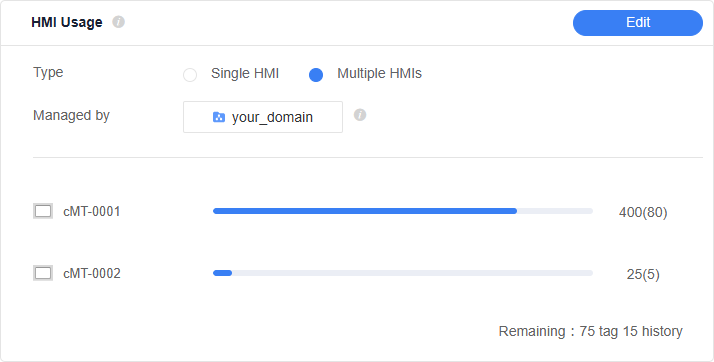Open the your_domain Managed by field
Image resolution: width=714 pixels, height=362 pixels.
(263, 117)
